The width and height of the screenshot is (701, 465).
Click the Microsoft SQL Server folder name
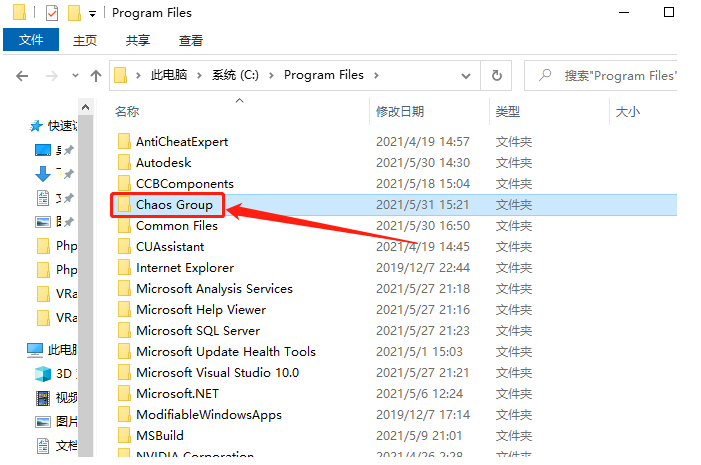(x=198, y=330)
